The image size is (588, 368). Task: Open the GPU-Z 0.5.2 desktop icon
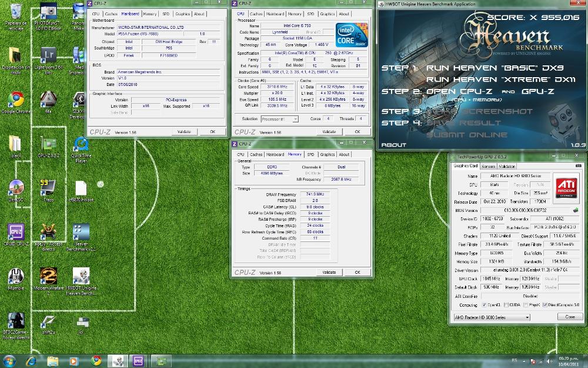pyautogui.click(x=48, y=147)
